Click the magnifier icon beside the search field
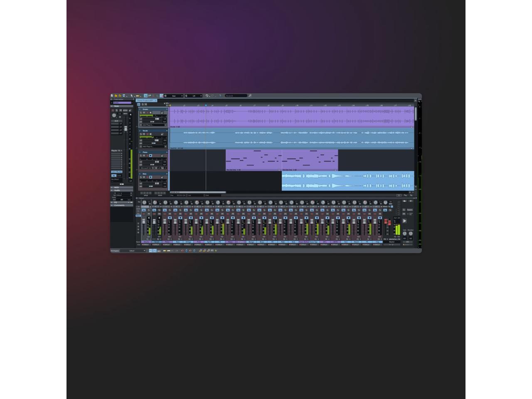The height and width of the screenshot is (399, 532). tap(250, 96)
